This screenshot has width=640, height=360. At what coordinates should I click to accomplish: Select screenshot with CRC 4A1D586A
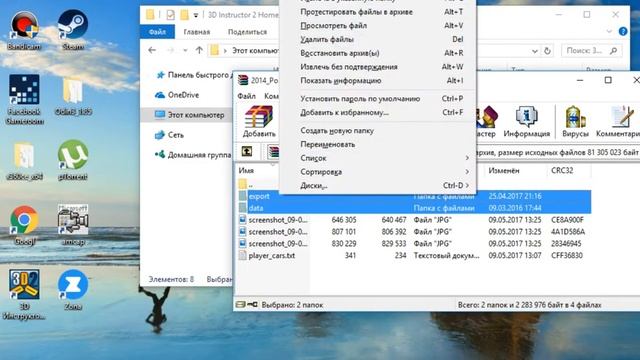pos(414,232)
